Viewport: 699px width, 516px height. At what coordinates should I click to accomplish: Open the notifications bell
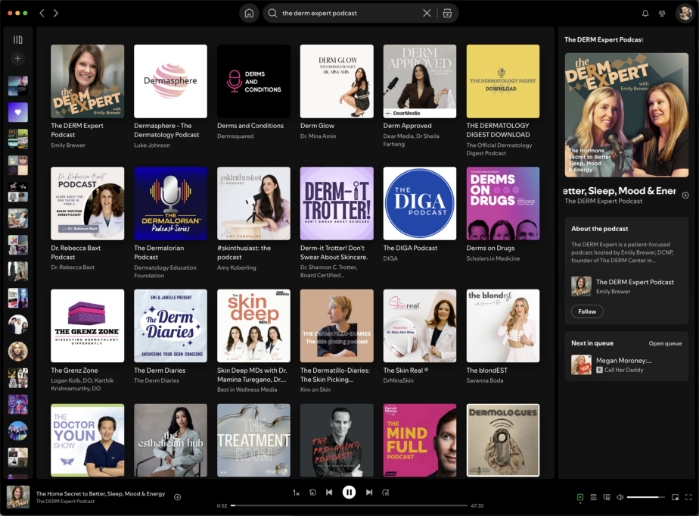tap(645, 13)
